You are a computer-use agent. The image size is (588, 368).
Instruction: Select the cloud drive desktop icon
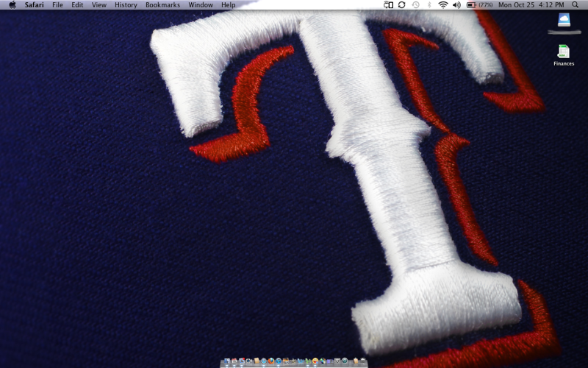[x=564, y=20]
